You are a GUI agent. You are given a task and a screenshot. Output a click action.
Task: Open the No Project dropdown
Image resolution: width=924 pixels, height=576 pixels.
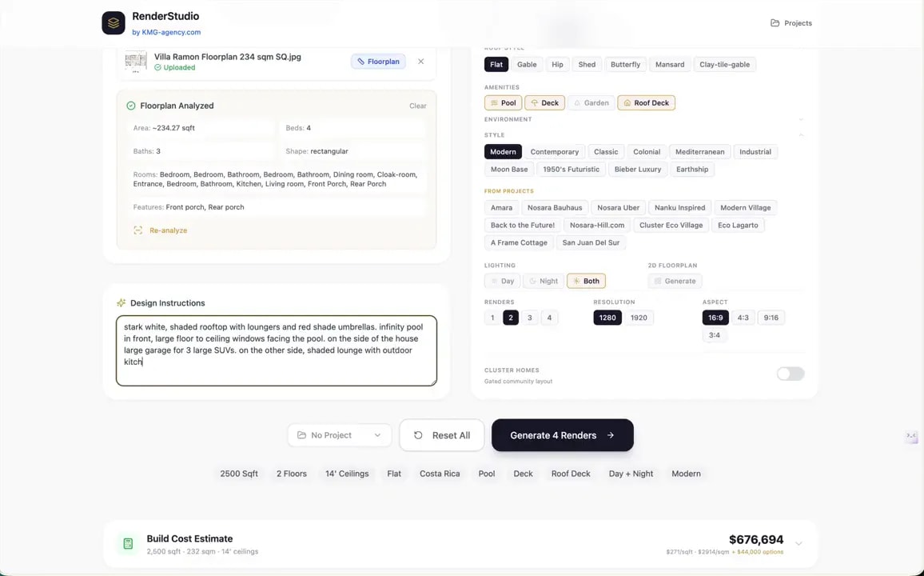coord(340,435)
